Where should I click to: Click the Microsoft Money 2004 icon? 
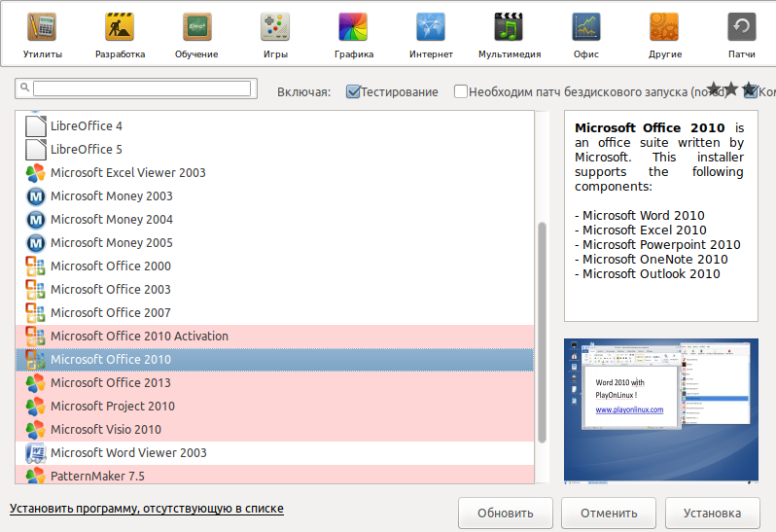coord(36,220)
